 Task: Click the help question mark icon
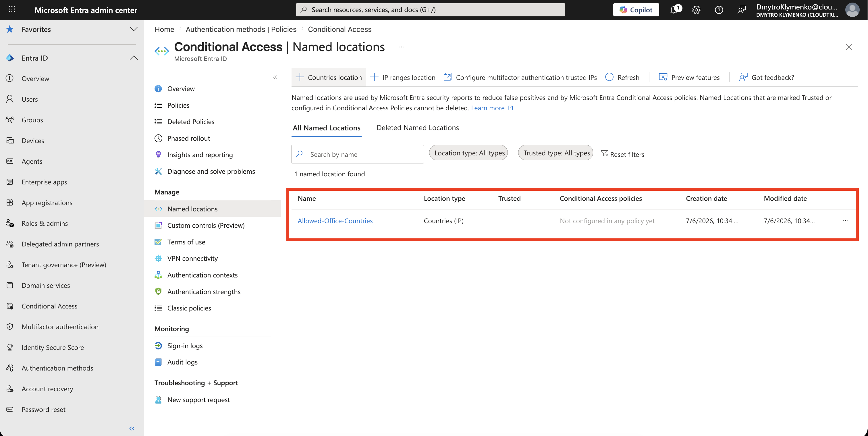coord(719,10)
